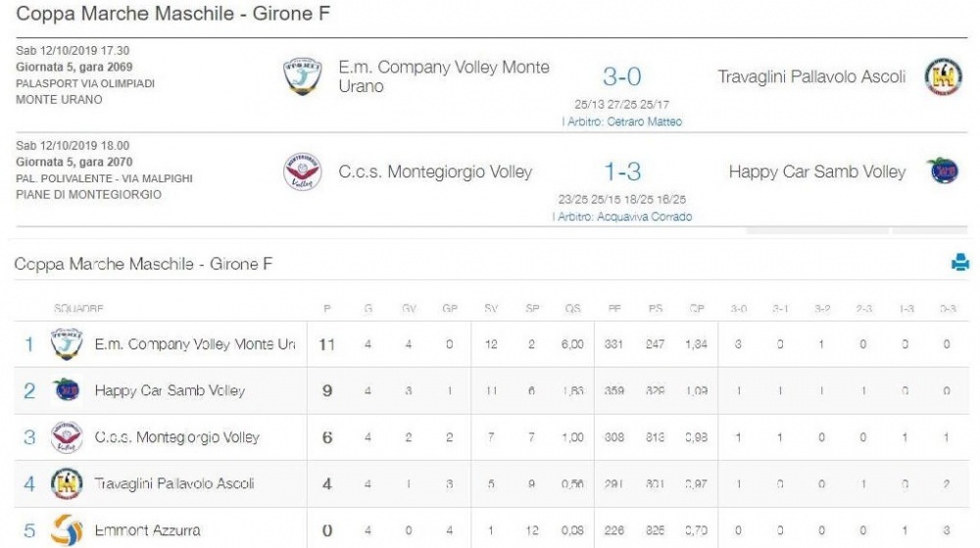Click the C.c.s. Montegiorgio Volley logo in the match row
The width and height of the screenshot is (980, 548).
coord(303,172)
